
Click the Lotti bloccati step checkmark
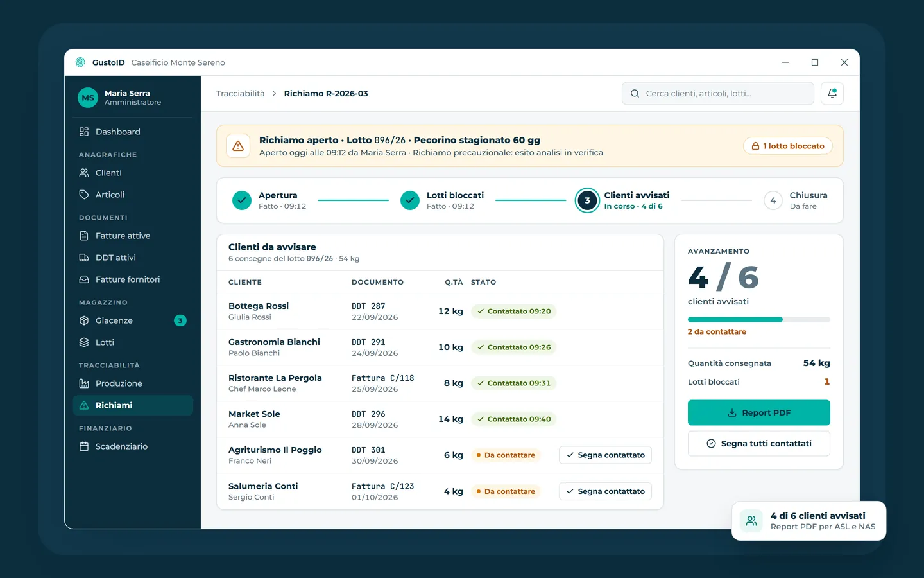pyautogui.click(x=410, y=200)
